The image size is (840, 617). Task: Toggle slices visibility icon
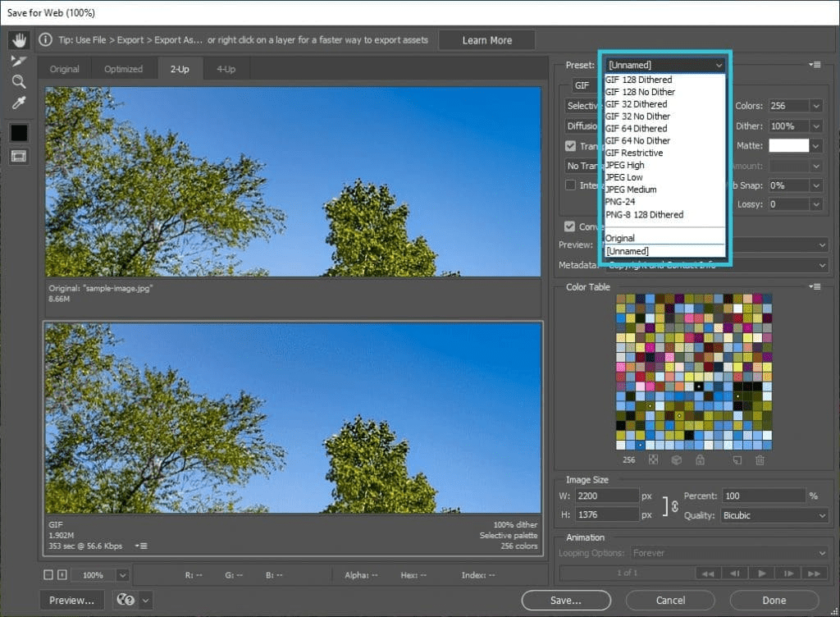(19, 156)
